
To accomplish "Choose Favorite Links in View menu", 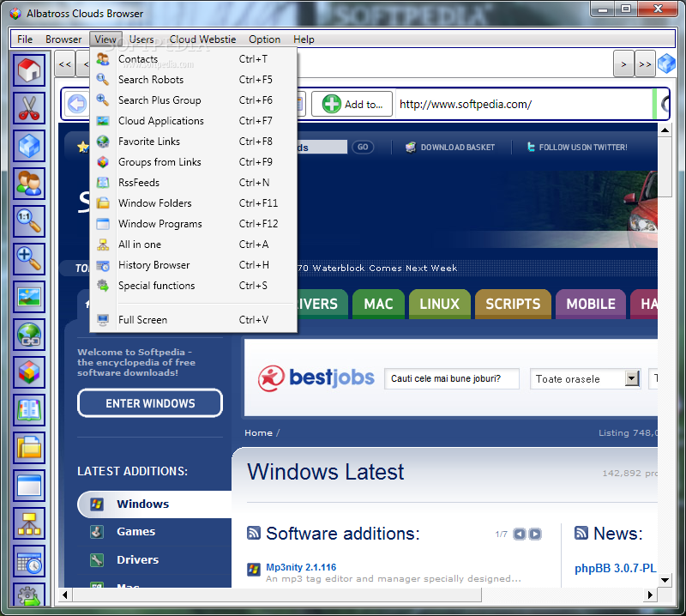I will [x=194, y=142].
